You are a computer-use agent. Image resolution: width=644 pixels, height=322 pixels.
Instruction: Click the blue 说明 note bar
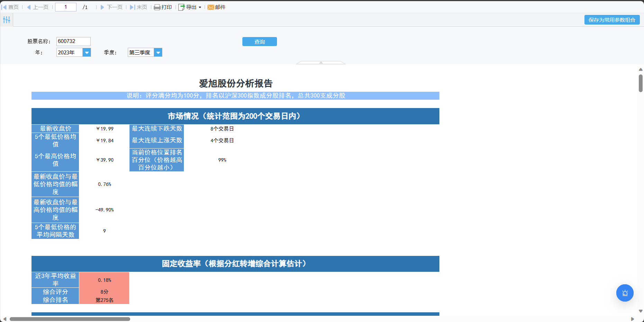click(235, 96)
